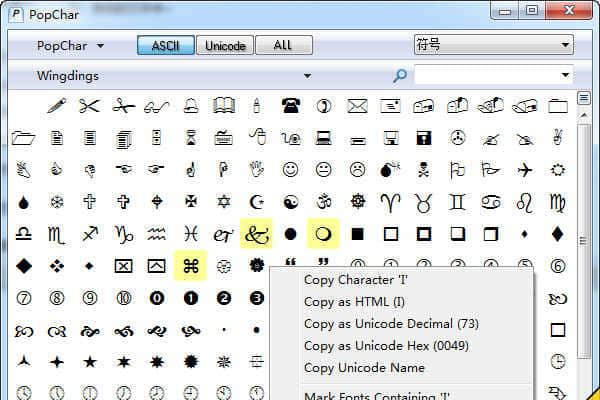This screenshot has height=400, width=600.
Task: Choose Copy Character 'I'
Action: click(356, 280)
